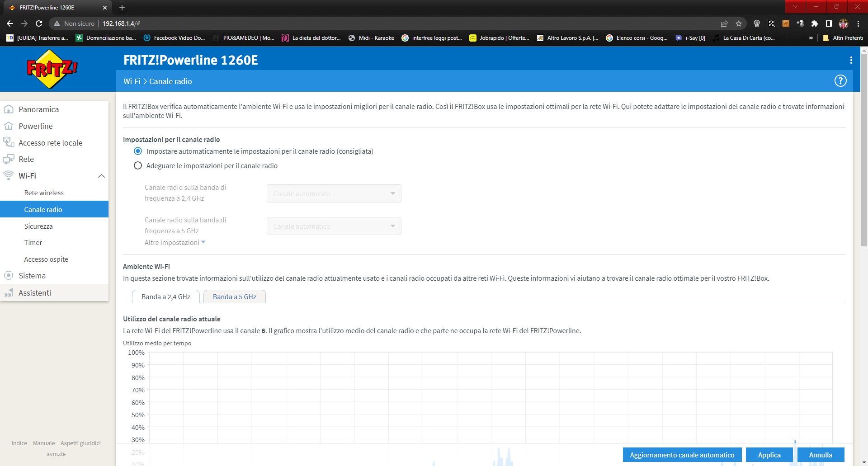The width and height of the screenshot is (868, 466).
Task: Click the Sistema icon in sidebar
Action: [9, 276]
